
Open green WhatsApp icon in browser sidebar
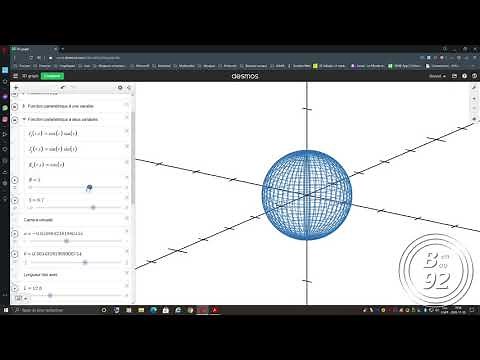[x=5, y=108]
